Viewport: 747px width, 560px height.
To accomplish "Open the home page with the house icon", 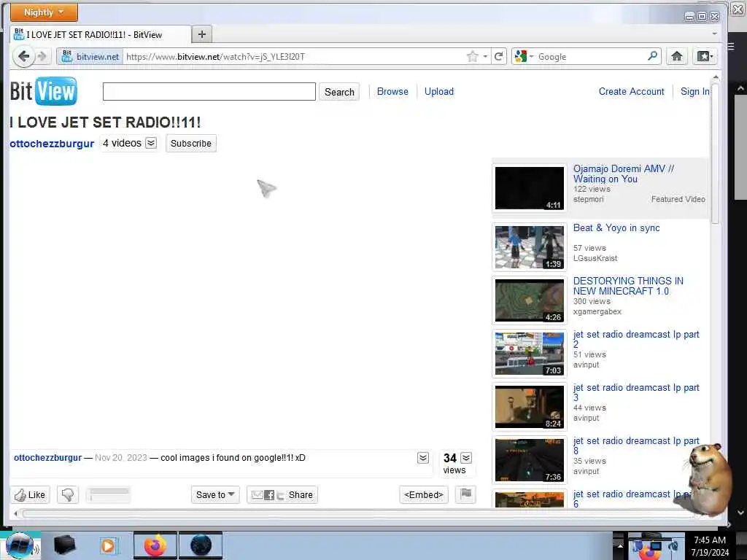I will coord(676,56).
